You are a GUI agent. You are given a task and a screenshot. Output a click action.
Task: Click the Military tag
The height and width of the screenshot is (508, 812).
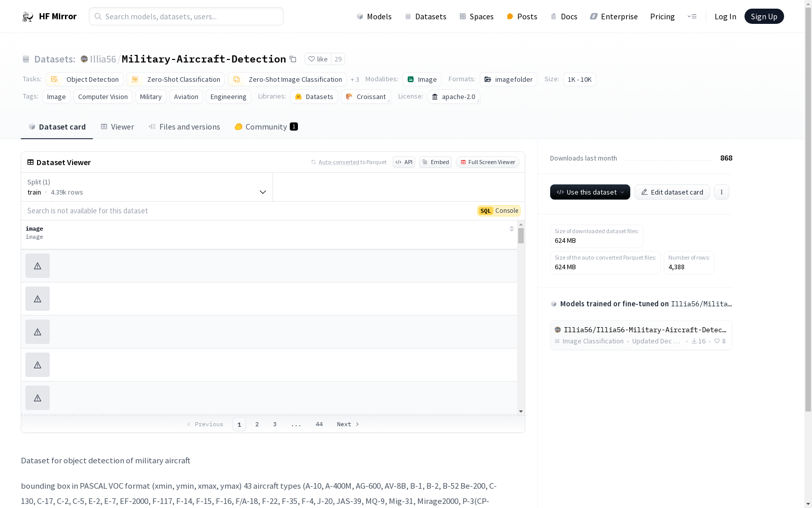[x=151, y=97]
